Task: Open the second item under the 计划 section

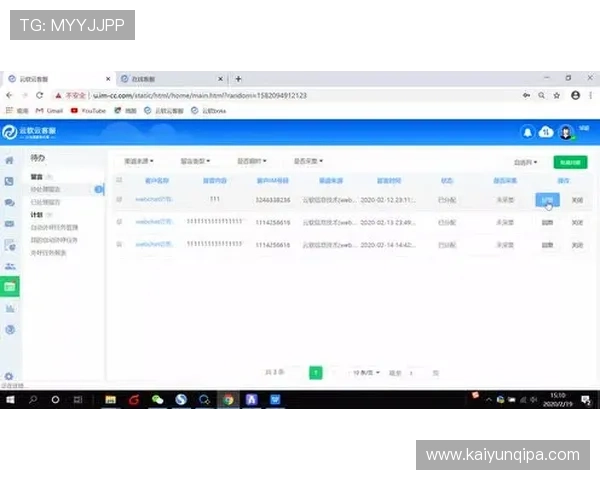Action: click(54, 240)
